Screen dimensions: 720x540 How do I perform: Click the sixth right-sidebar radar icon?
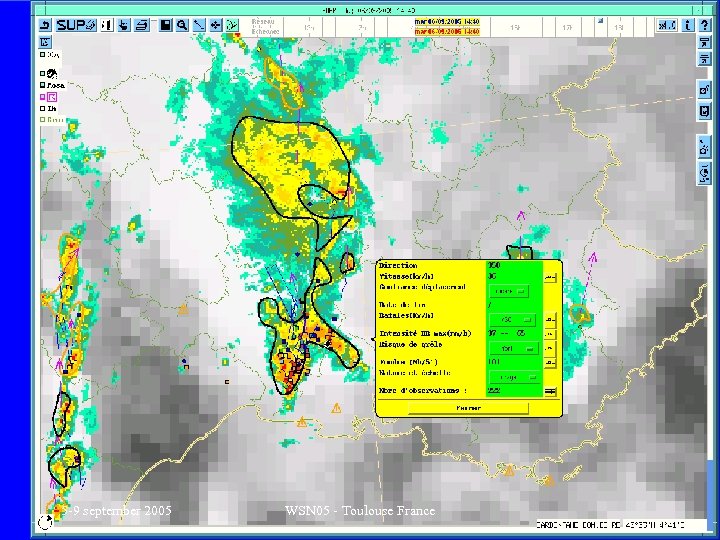704,174
